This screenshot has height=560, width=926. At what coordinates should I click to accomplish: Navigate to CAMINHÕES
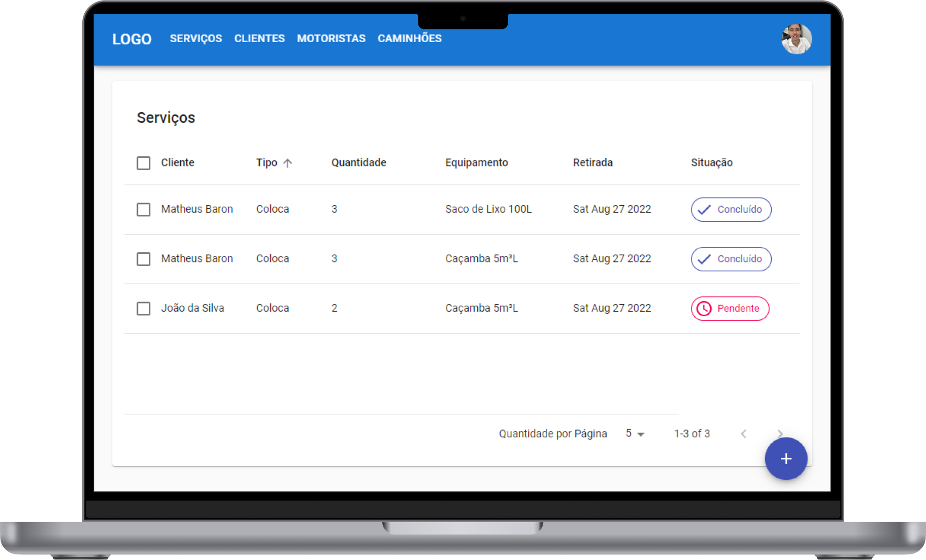pos(410,39)
